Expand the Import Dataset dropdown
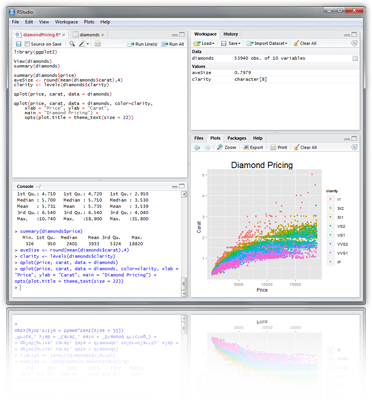372x400 pixels. coord(267,43)
